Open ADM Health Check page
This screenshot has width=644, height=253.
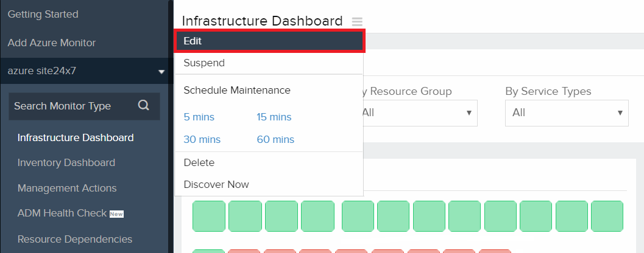pyautogui.click(x=62, y=213)
